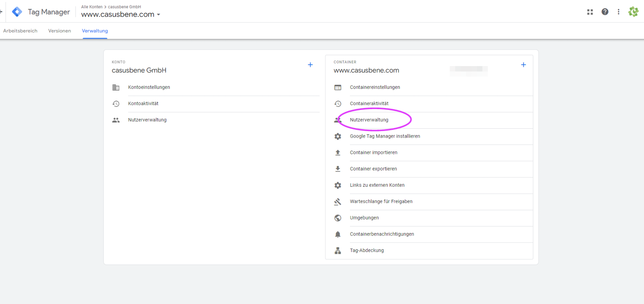
Task: Click gear icon for Links zu externen Konten
Action: tap(338, 185)
